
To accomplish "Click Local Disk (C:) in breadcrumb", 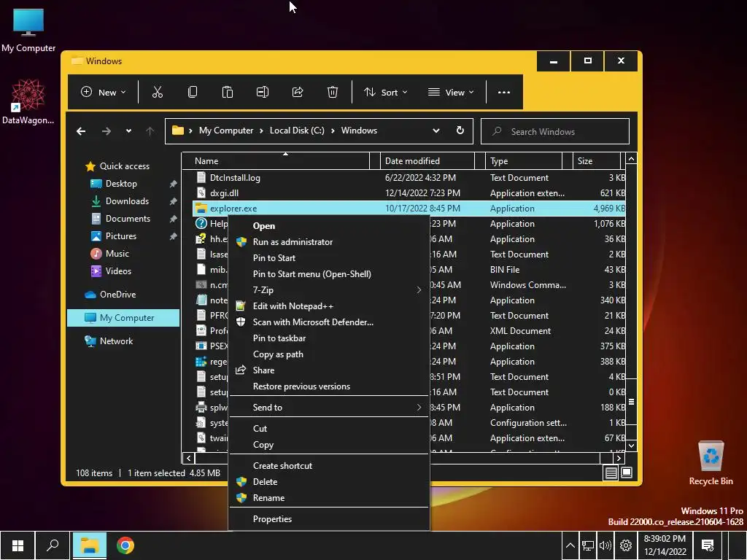I will (x=297, y=131).
